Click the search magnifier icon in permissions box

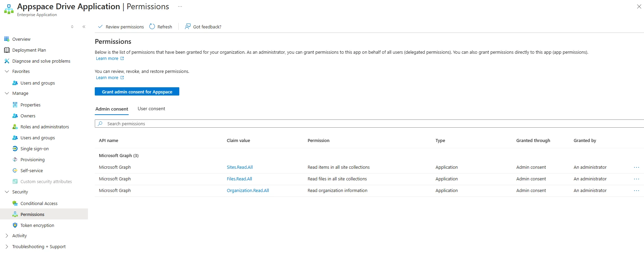(x=100, y=124)
